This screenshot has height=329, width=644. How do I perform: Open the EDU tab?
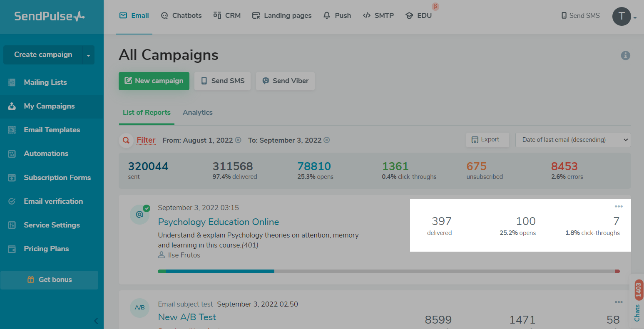[x=418, y=15]
